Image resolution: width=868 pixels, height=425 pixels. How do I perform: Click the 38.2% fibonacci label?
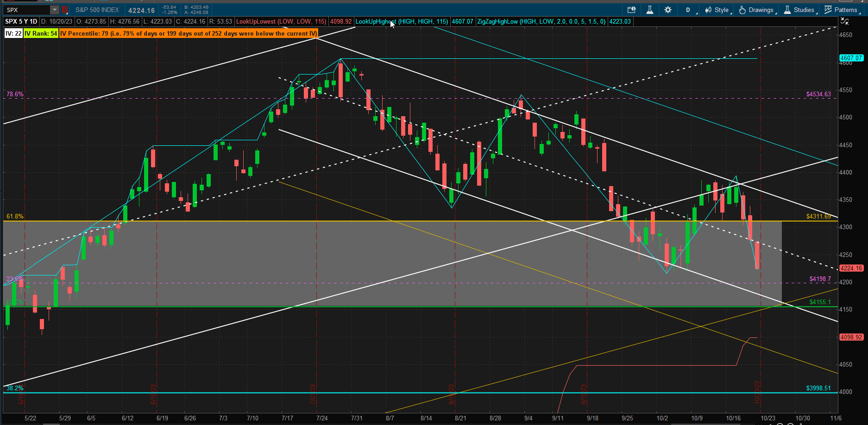[x=15, y=388]
